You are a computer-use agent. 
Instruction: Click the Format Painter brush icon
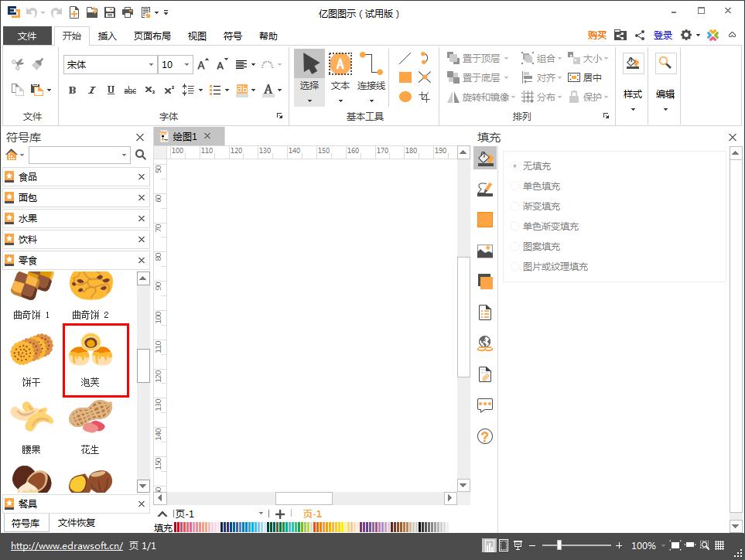(37, 64)
